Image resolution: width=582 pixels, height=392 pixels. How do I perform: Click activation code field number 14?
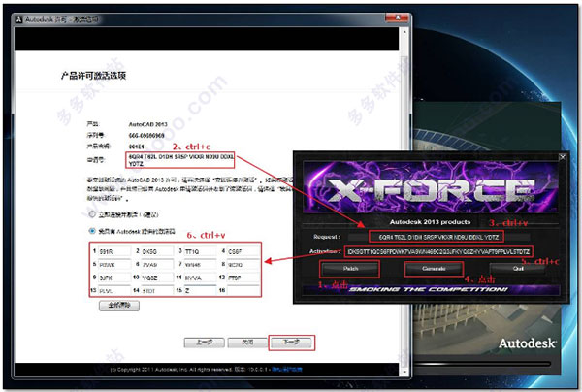pyautogui.click(x=157, y=291)
